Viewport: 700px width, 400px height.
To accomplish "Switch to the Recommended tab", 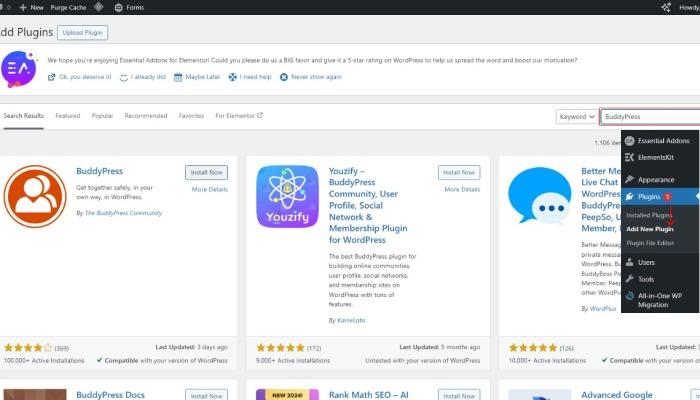I will pyautogui.click(x=146, y=116).
